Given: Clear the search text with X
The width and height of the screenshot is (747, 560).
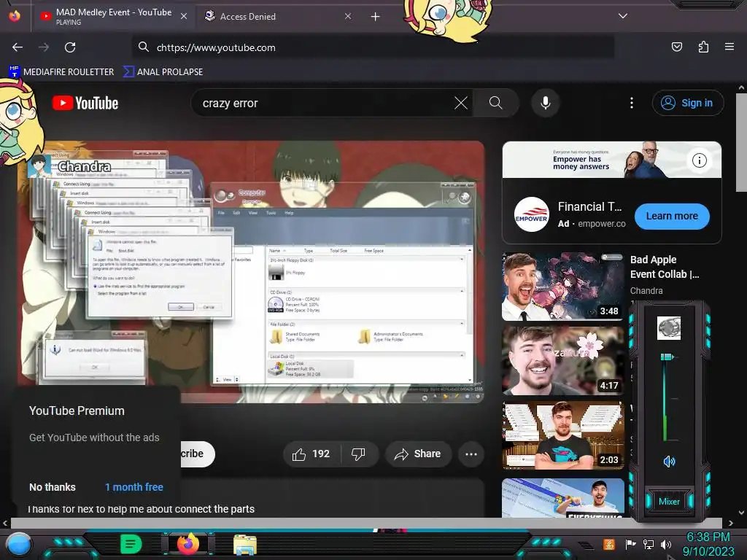Looking at the screenshot, I should [461, 103].
